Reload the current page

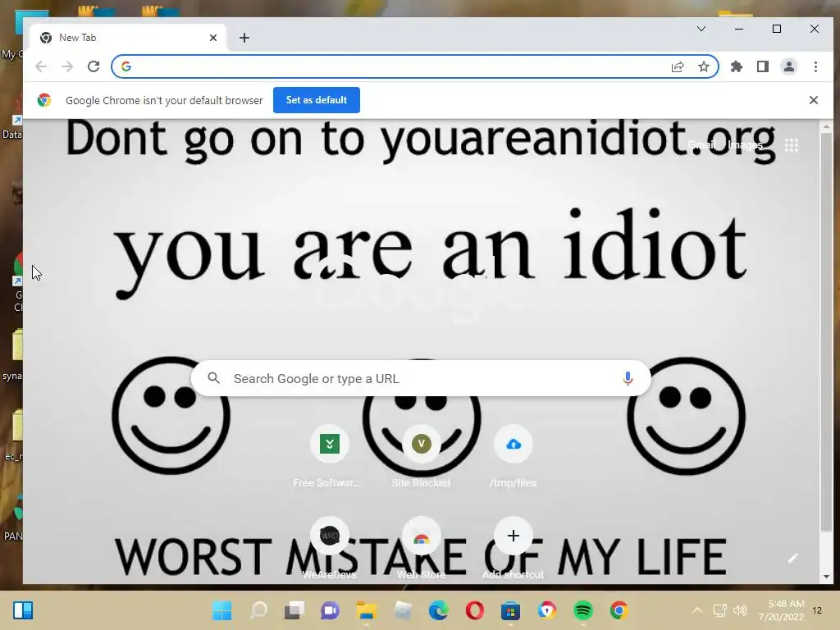(94, 66)
